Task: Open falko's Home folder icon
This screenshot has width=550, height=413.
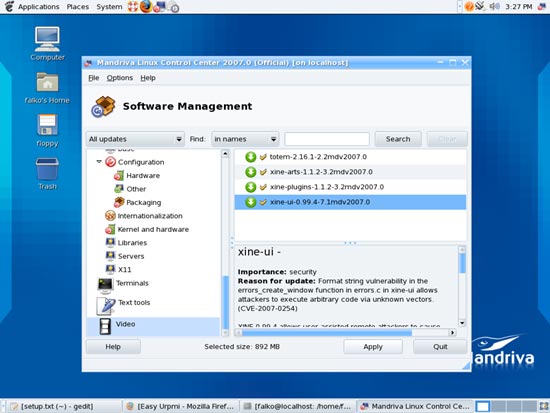Action: [47, 83]
